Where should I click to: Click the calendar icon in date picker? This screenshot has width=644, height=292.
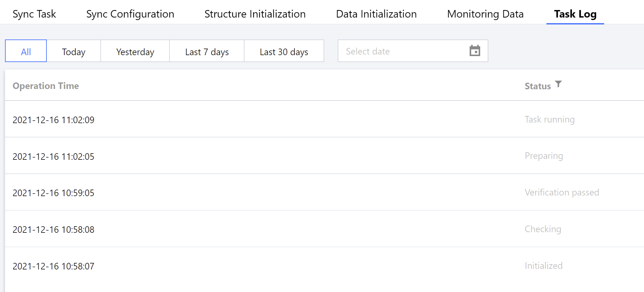click(x=475, y=51)
